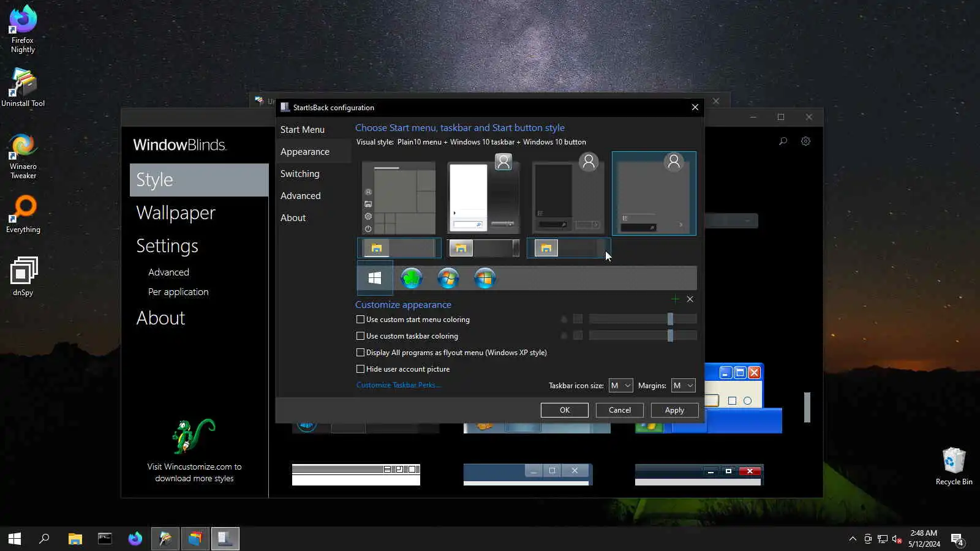Viewport: 980px width, 551px height.
Task: Enable Use custom start menu coloring
Action: coord(413,320)
